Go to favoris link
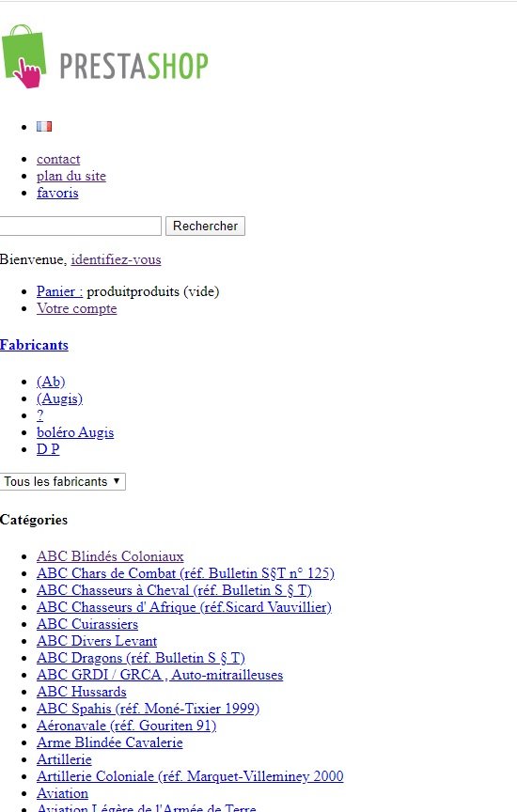517x812 pixels. point(57,193)
